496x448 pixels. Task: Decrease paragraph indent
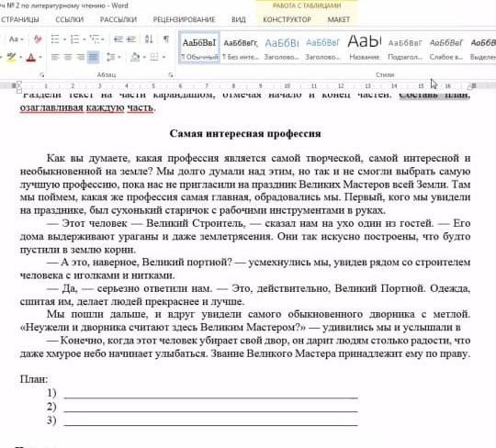118,39
